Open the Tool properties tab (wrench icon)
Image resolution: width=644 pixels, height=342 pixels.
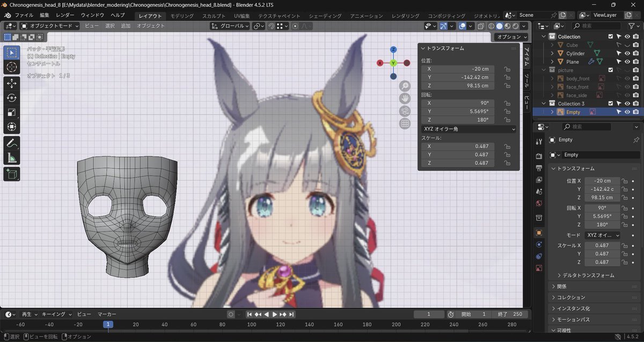point(539,142)
